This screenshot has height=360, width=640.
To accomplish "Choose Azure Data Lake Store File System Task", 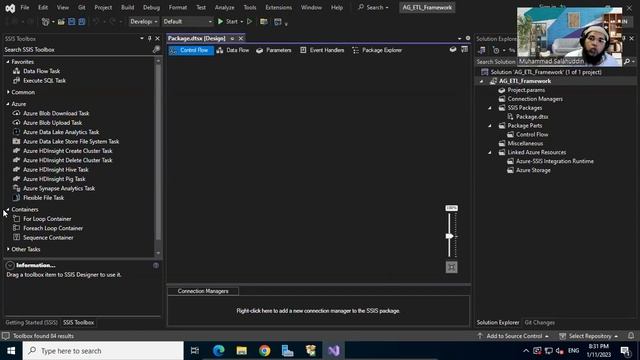I will [71, 142].
